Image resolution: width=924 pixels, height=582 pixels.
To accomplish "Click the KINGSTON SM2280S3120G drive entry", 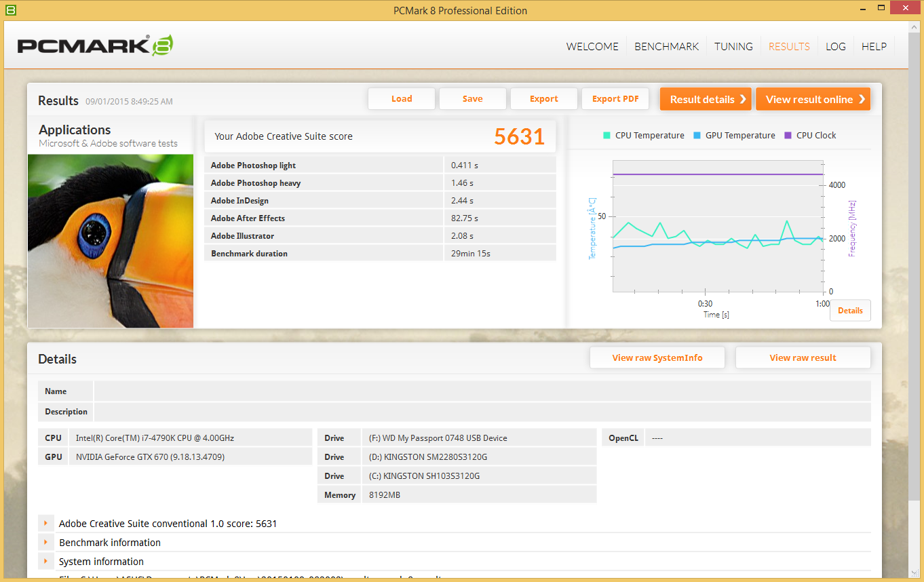I will tap(427, 457).
